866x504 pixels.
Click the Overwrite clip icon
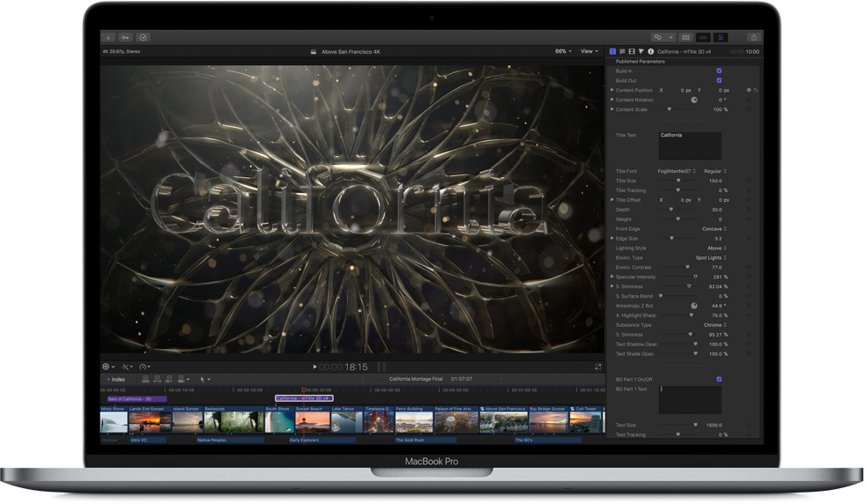[181, 379]
